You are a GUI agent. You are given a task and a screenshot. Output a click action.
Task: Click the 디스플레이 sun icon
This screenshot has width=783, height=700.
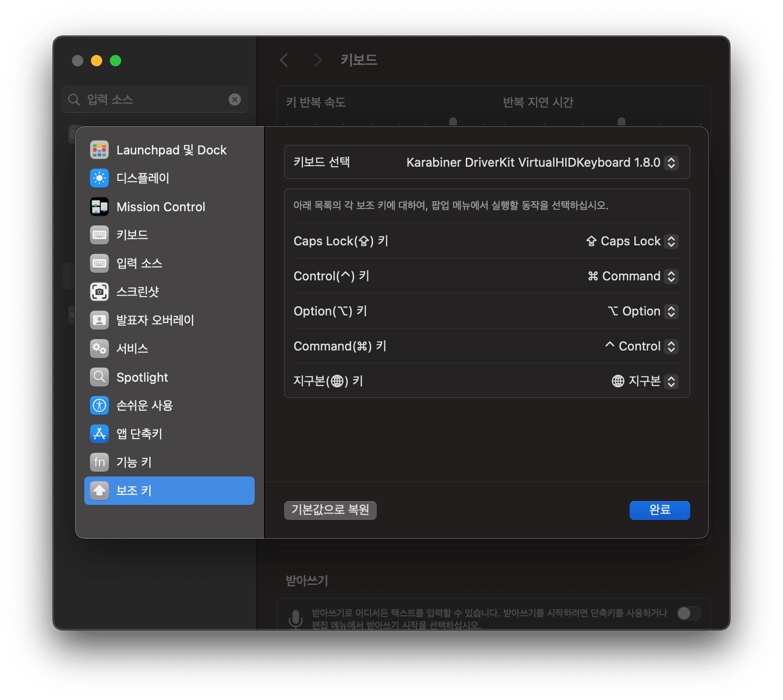tap(99, 178)
